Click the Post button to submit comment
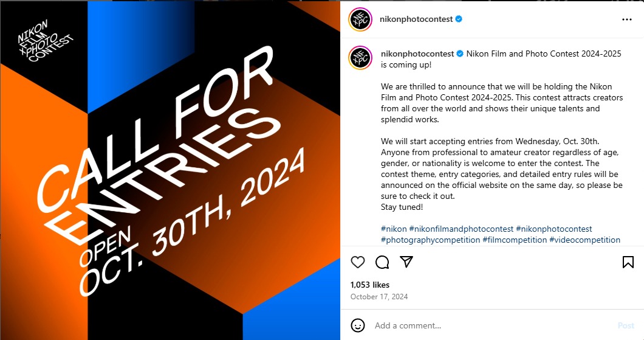Image resolution: width=644 pixels, height=340 pixels. [626, 325]
